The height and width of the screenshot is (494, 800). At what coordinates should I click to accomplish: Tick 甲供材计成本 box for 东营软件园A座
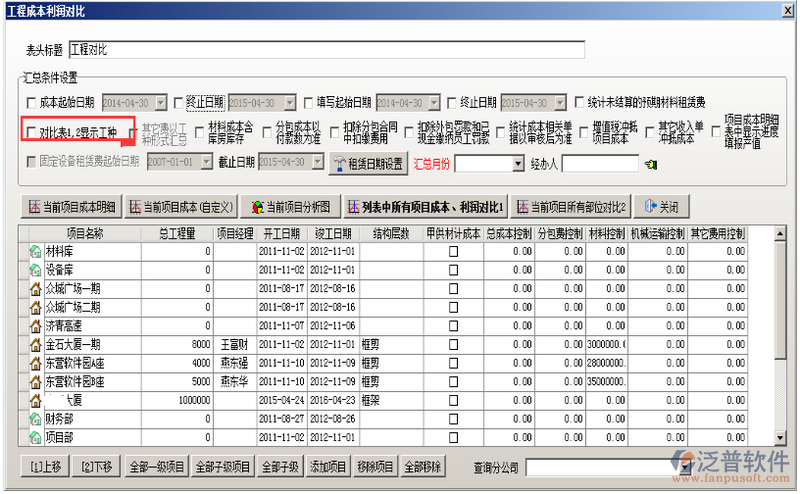(452, 361)
